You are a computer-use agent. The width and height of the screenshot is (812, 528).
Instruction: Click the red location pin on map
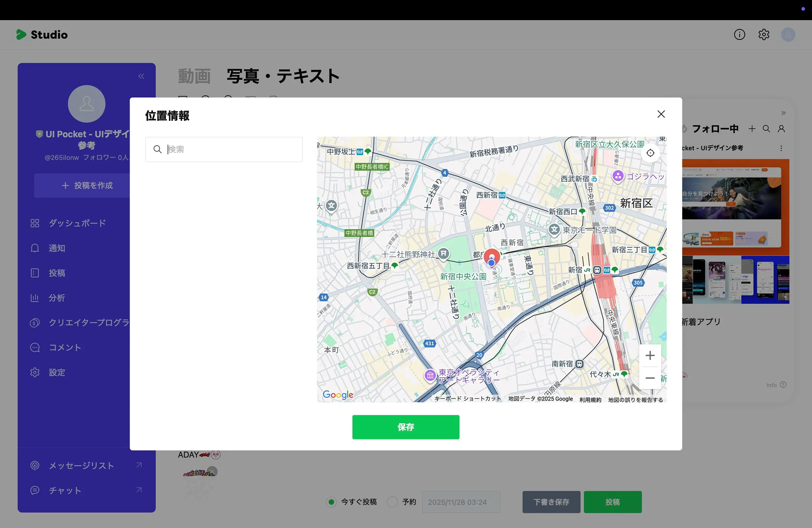[x=491, y=257]
